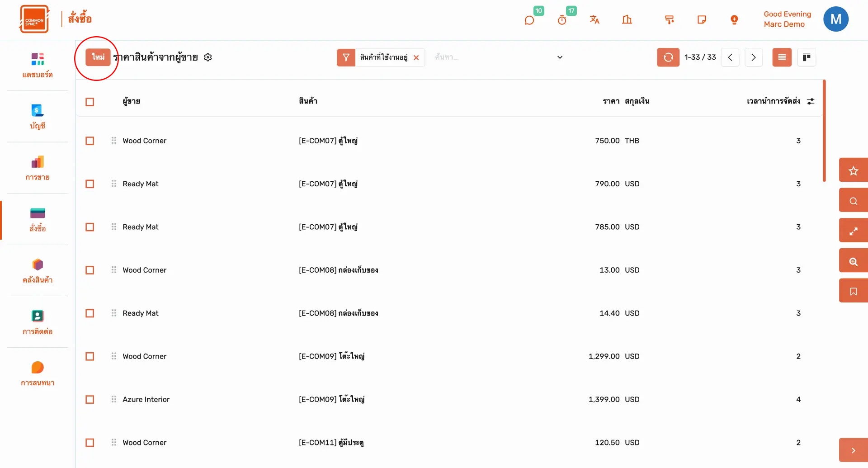Image resolution: width=868 pixels, height=468 pixels.
Task: Go to the คลังสินค้า inventory module
Action: (x=38, y=270)
